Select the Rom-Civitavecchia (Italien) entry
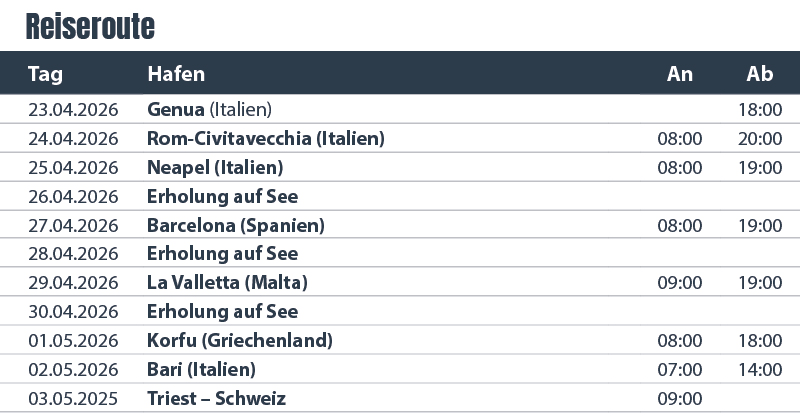 [265, 137]
